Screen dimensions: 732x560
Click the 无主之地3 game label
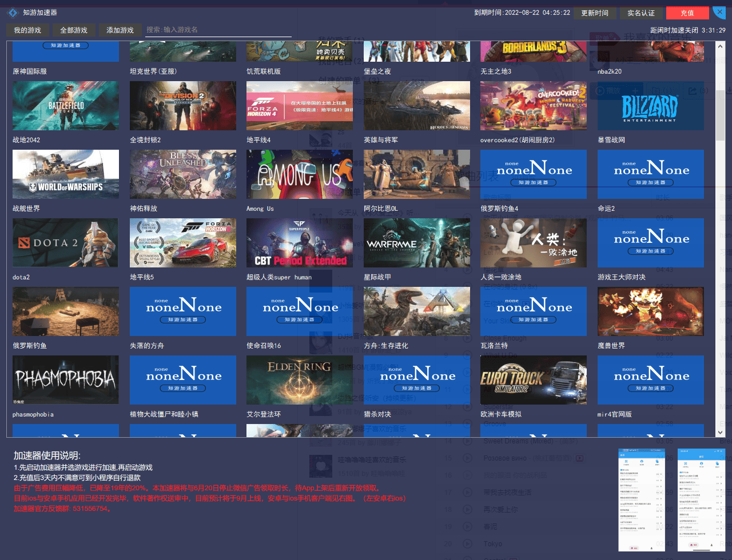(496, 71)
